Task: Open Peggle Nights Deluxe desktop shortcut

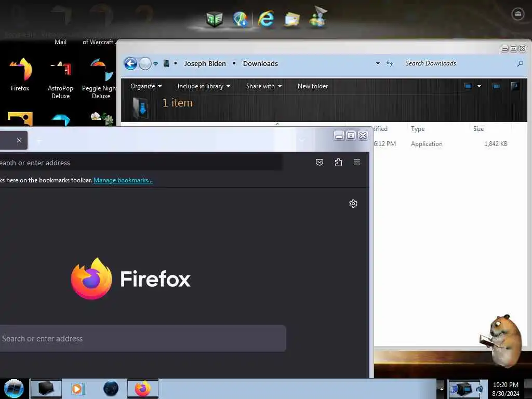Action: coord(100,79)
